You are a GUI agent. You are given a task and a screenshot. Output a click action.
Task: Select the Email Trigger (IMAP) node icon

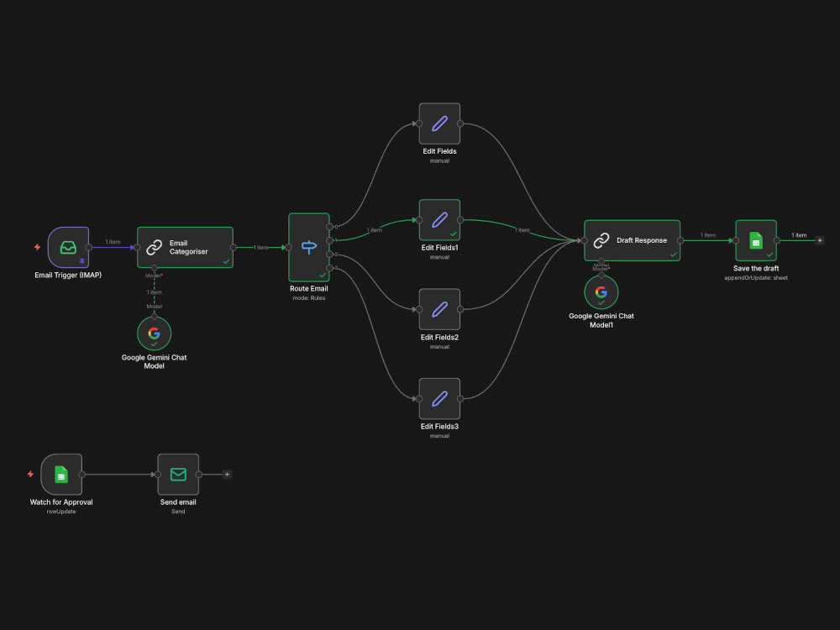coord(68,248)
